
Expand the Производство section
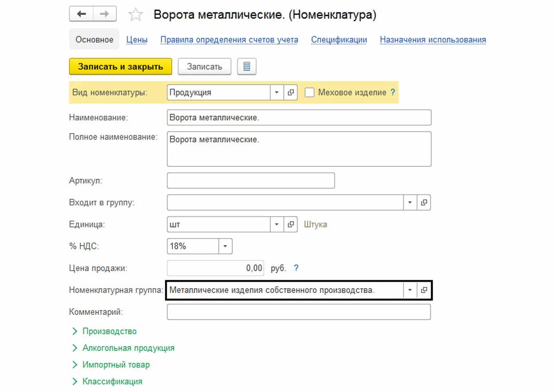109,331
